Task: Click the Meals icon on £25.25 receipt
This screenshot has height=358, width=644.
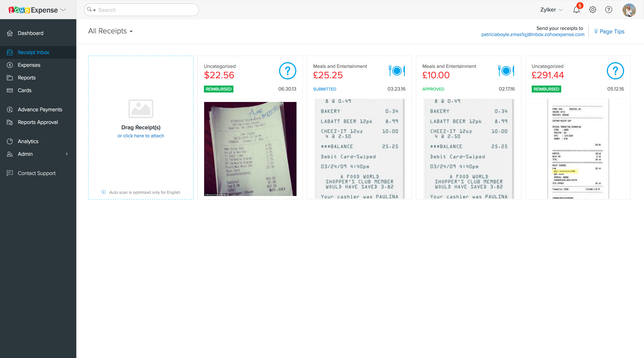Action: pos(397,71)
